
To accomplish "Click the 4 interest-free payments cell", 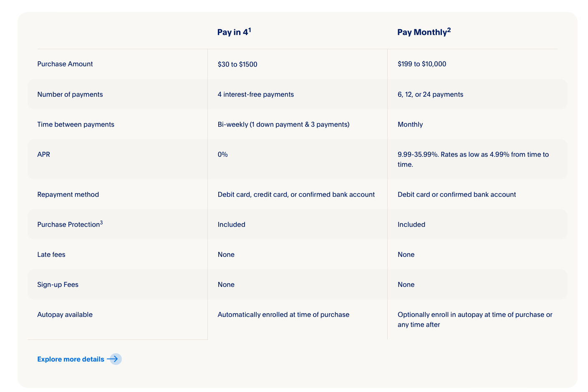I will point(256,94).
